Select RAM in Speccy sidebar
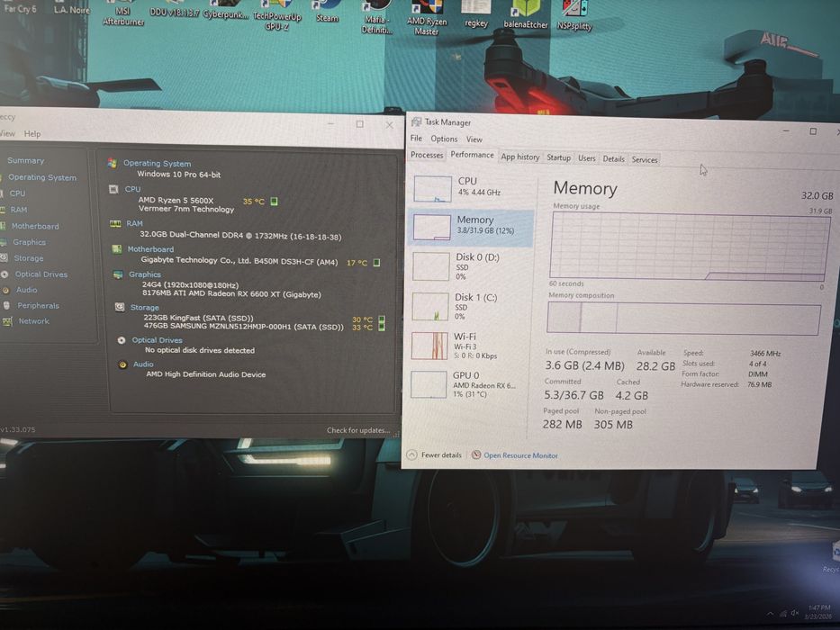 18,210
